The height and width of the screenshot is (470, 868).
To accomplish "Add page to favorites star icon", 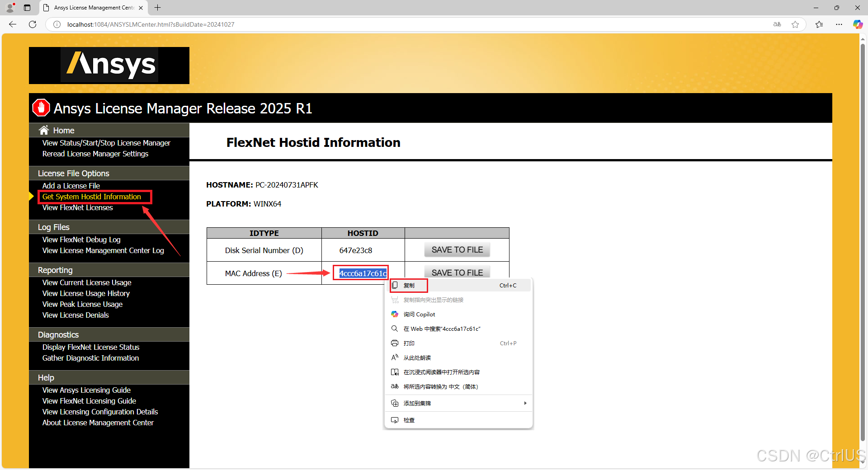I will point(795,24).
